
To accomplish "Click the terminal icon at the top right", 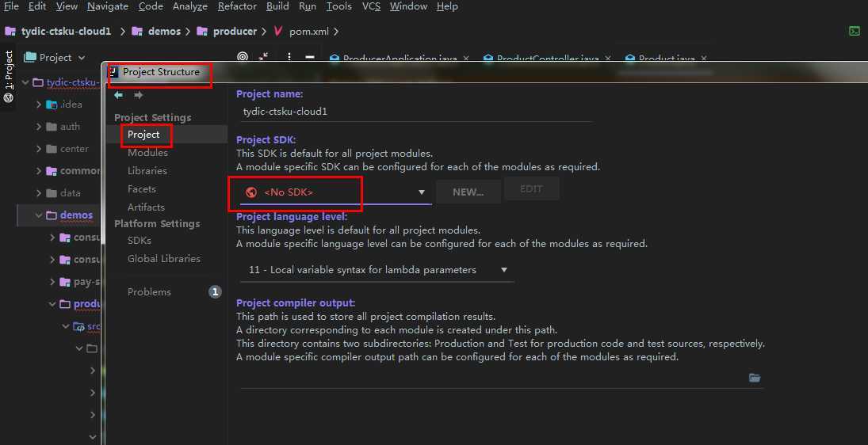I will (855, 31).
